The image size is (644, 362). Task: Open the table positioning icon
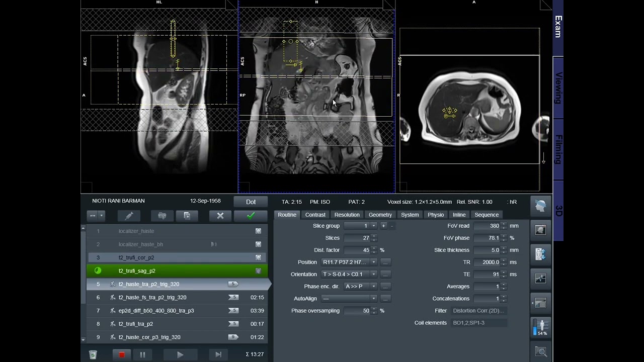(540, 254)
